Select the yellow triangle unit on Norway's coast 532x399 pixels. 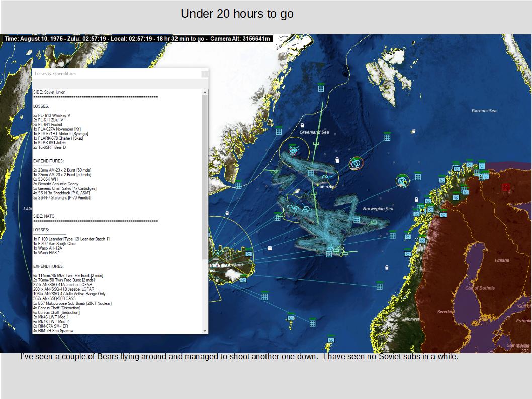pyautogui.click(x=422, y=210)
